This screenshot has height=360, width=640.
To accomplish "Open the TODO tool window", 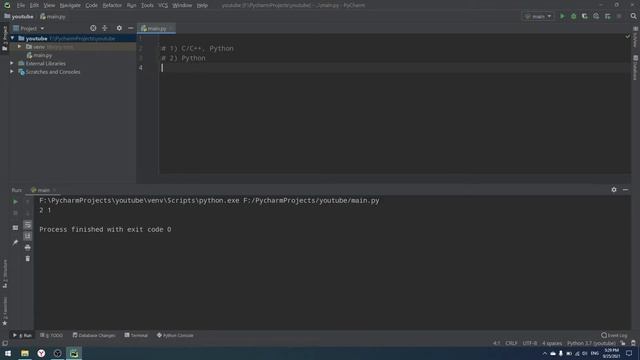I will click(51, 335).
